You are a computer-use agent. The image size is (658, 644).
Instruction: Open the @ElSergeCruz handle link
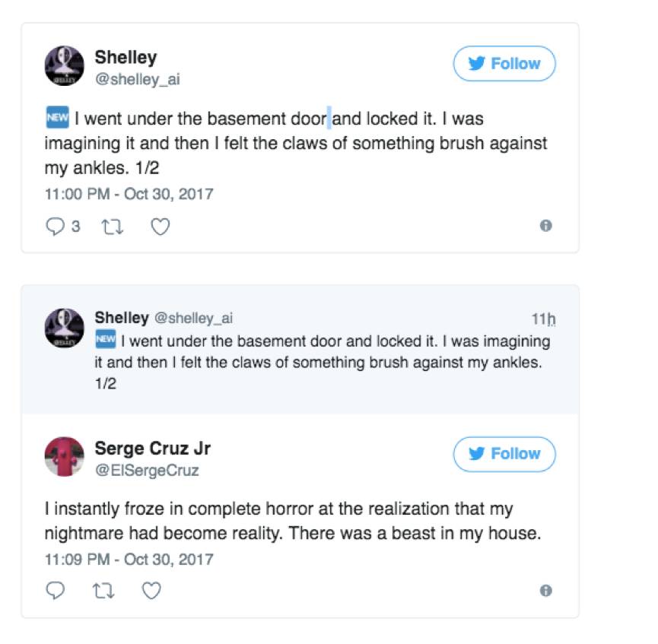point(147,471)
